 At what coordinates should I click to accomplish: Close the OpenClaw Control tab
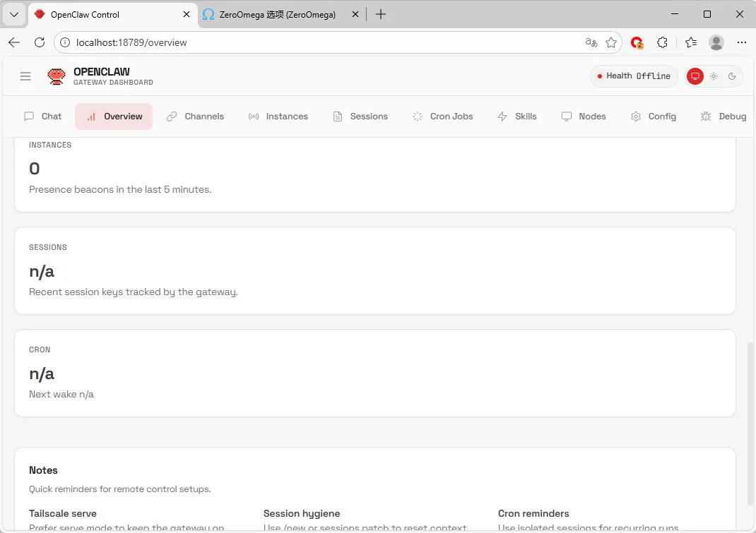click(187, 14)
